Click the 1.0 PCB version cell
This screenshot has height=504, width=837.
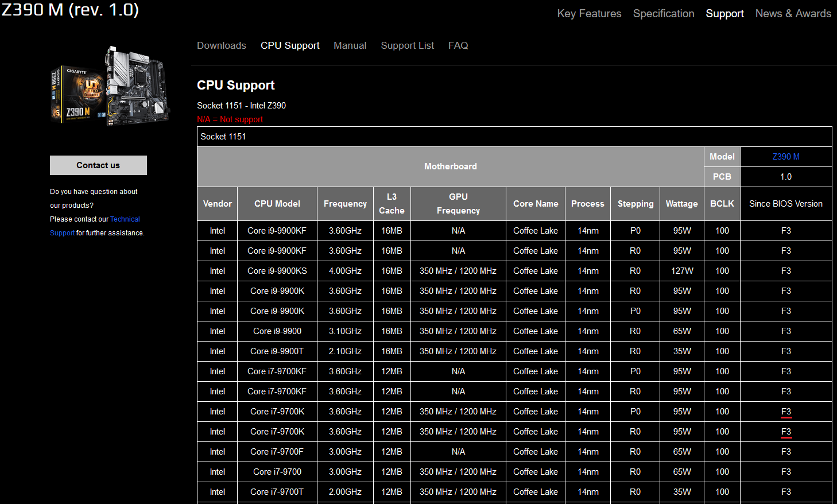(786, 177)
